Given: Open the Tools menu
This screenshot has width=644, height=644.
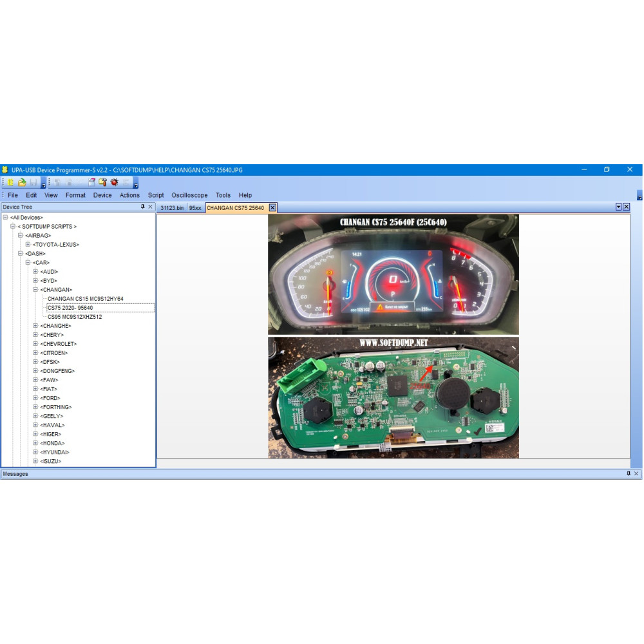Looking at the screenshot, I should tap(223, 196).
